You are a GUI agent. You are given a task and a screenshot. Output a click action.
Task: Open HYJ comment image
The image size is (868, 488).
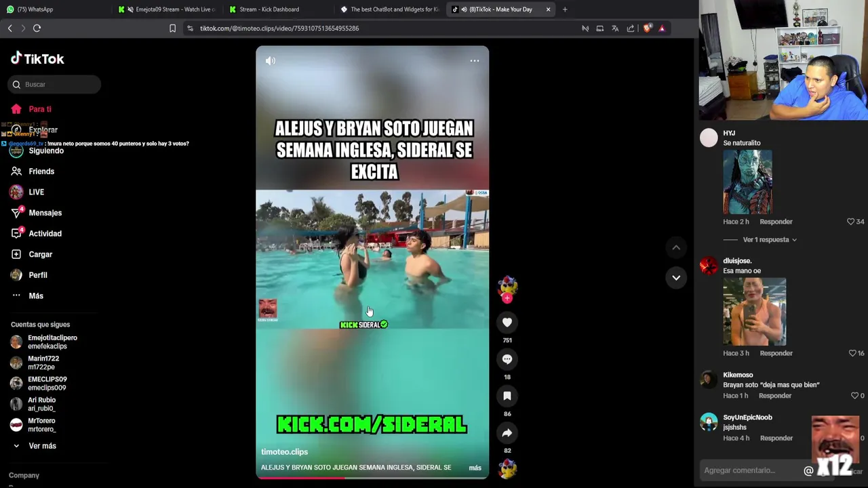point(747,182)
